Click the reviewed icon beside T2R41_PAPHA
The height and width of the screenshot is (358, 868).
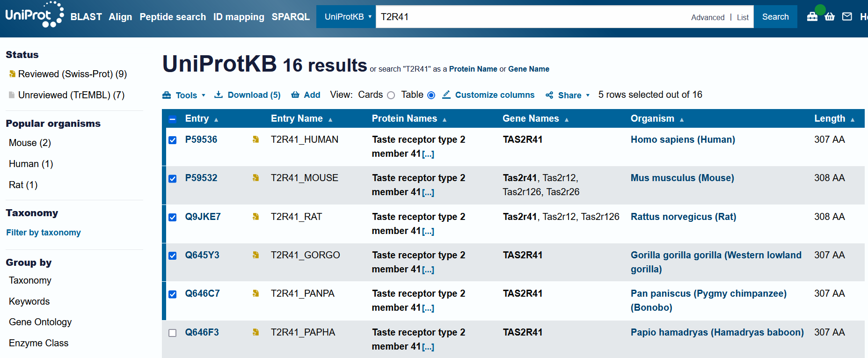255,332
